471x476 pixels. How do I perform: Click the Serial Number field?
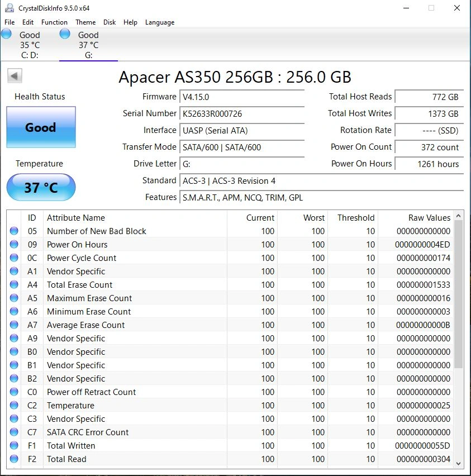242,114
